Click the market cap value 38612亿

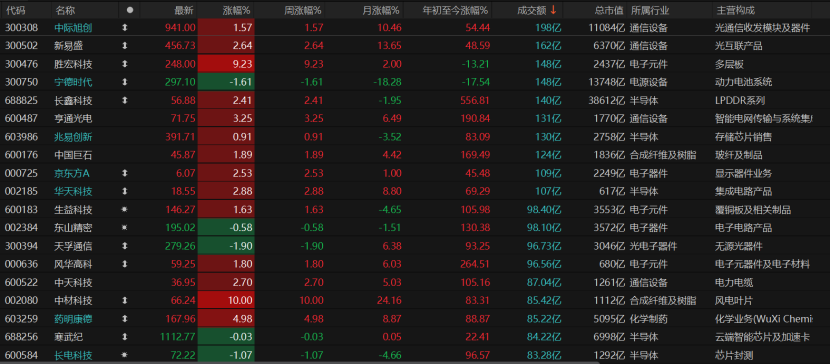pos(606,101)
